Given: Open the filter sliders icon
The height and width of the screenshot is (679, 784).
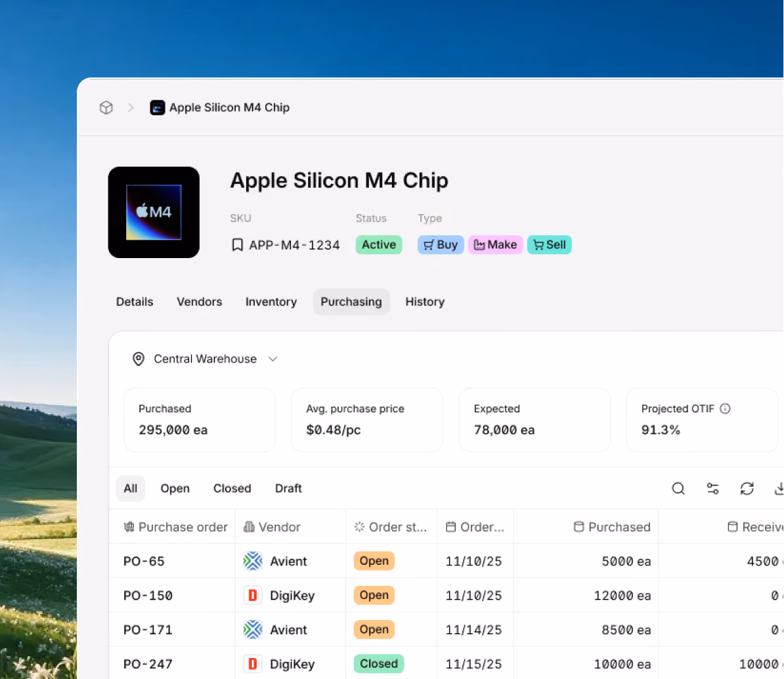Looking at the screenshot, I should (x=712, y=489).
